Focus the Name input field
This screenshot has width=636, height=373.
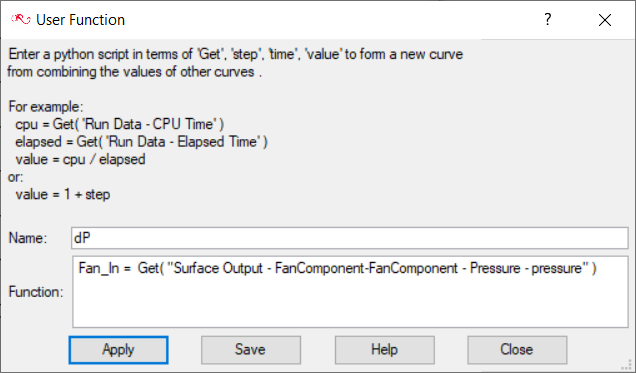coord(350,238)
